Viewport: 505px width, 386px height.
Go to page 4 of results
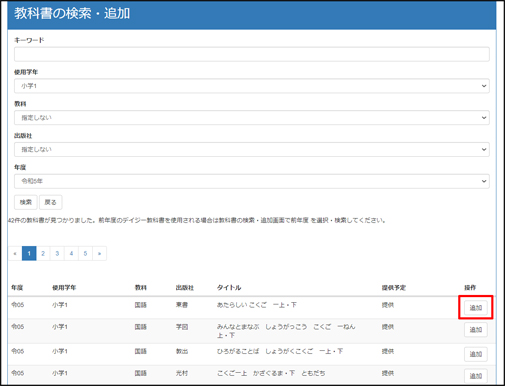[71, 253]
